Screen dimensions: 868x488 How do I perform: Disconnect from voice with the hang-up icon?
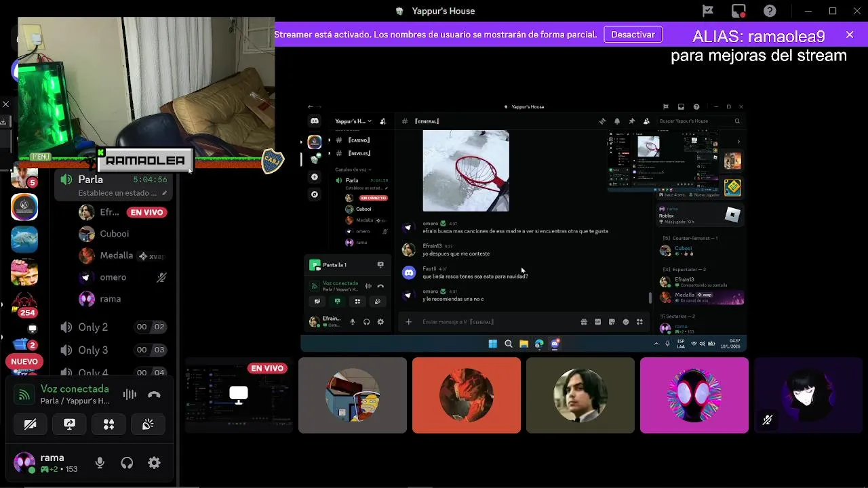pos(154,394)
